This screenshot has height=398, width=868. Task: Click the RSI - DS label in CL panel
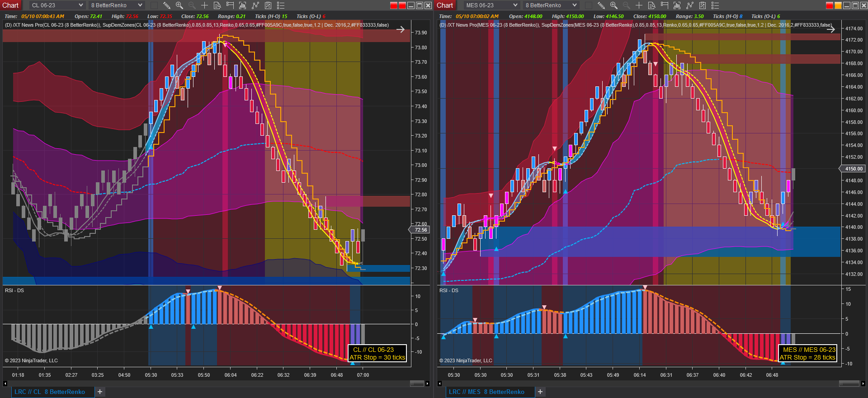[x=14, y=290]
